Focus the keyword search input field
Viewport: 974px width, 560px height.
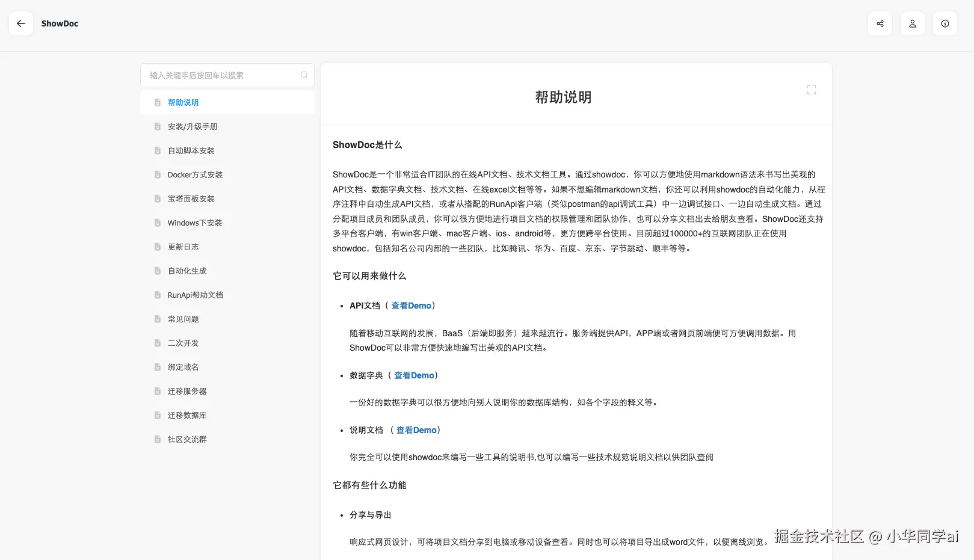pyautogui.click(x=227, y=75)
